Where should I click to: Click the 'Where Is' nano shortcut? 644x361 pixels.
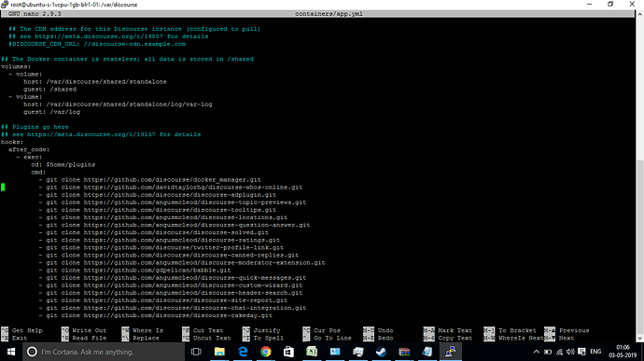147,330
